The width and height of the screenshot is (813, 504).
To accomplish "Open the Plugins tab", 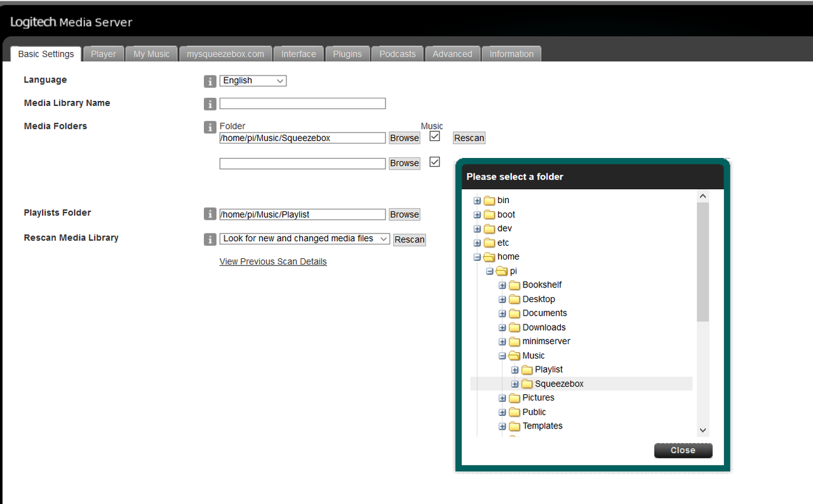I will 347,54.
